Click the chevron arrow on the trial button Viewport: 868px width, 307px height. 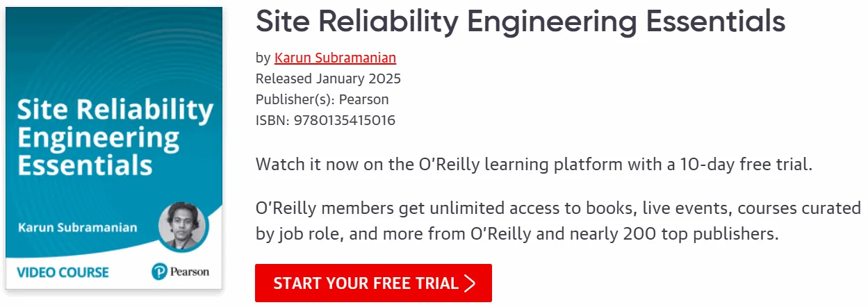click(470, 283)
